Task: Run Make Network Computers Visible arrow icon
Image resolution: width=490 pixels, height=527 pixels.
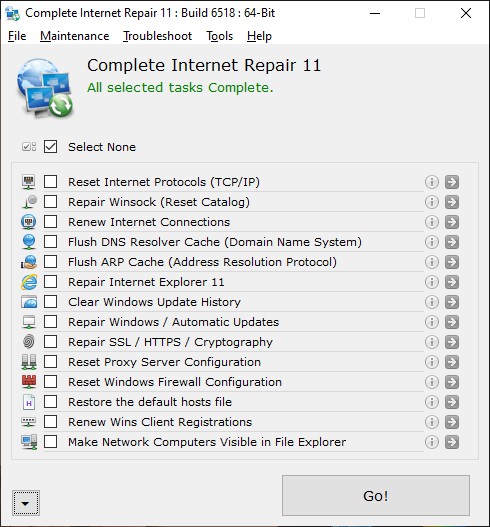Action: (x=452, y=442)
